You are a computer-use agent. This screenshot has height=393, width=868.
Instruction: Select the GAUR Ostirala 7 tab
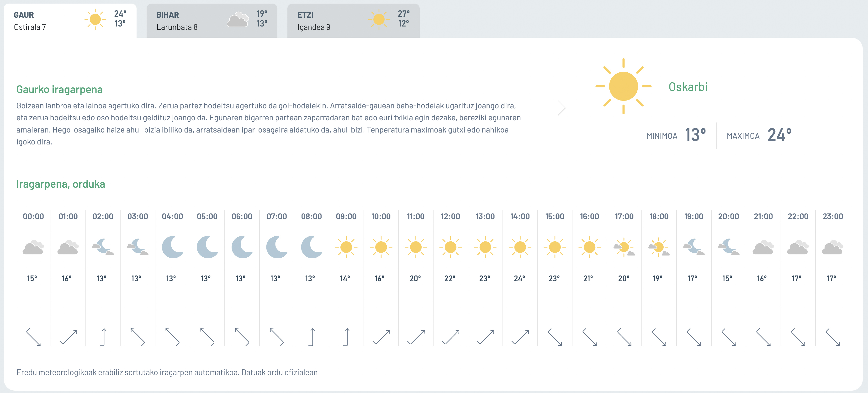click(70, 21)
